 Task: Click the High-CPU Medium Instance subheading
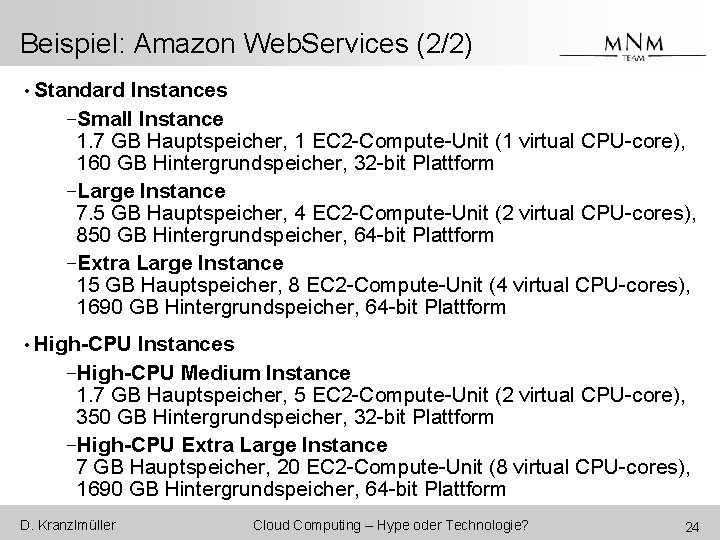click(214, 373)
